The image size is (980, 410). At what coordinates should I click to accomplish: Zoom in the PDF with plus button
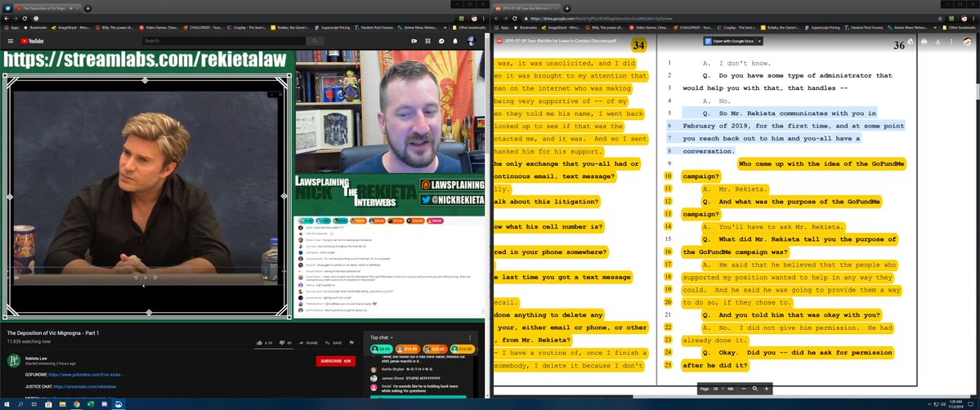pyautogui.click(x=766, y=389)
